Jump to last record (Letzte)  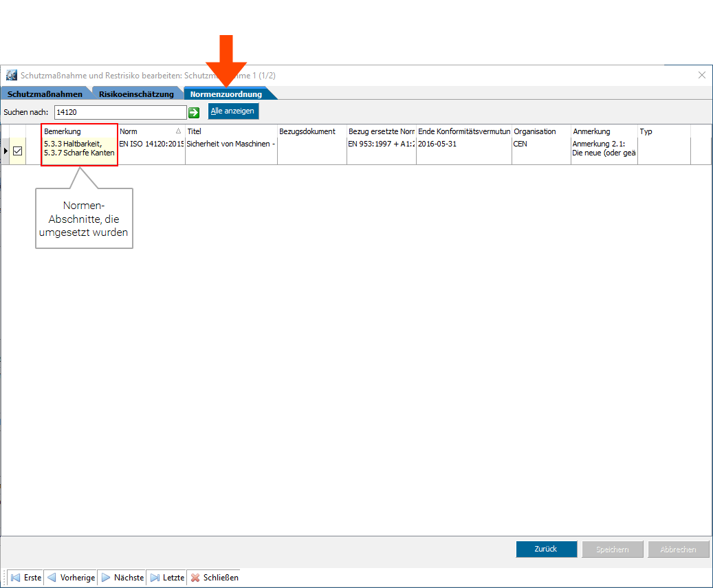(167, 578)
